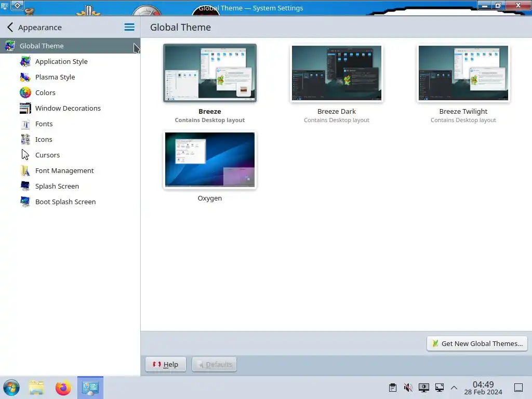The width and height of the screenshot is (532, 399).
Task: Click Get New Global Themes button
Action: pyautogui.click(x=477, y=344)
